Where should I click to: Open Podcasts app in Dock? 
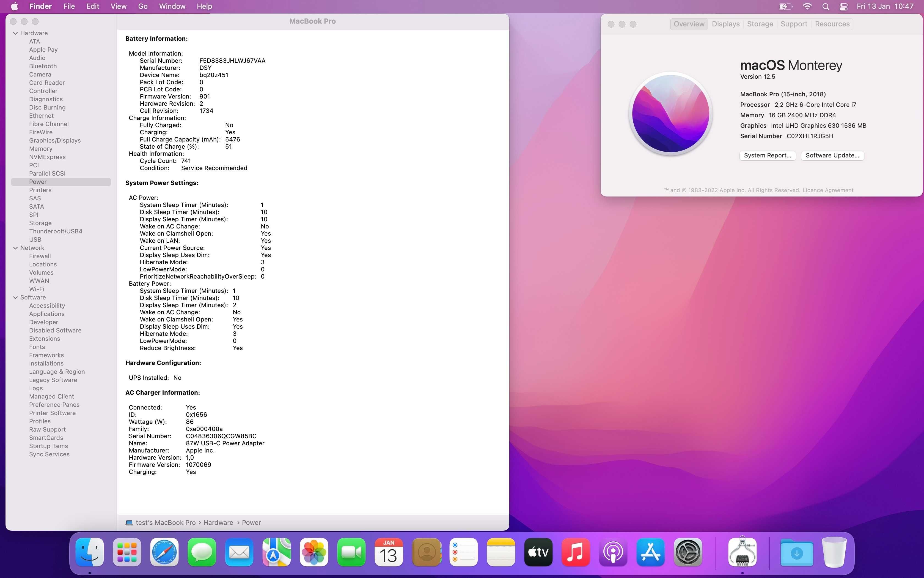(613, 552)
